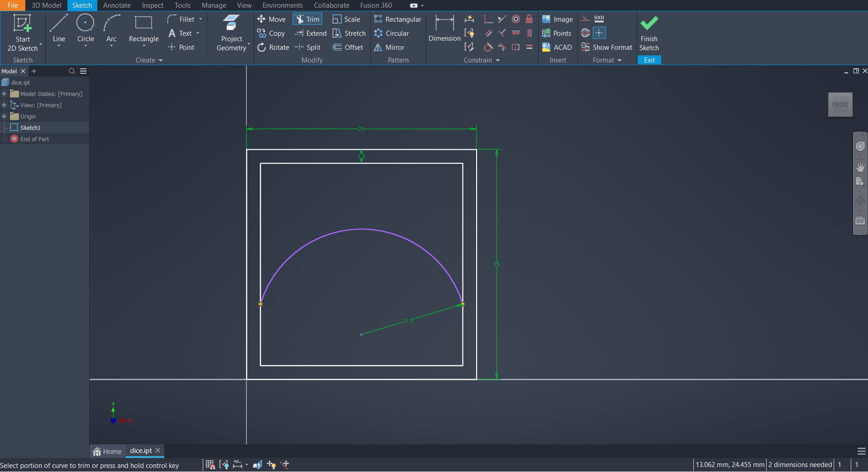Screen dimensions: 868x472
Task: Click the Project Geometry tool
Action: pos(232,33)
